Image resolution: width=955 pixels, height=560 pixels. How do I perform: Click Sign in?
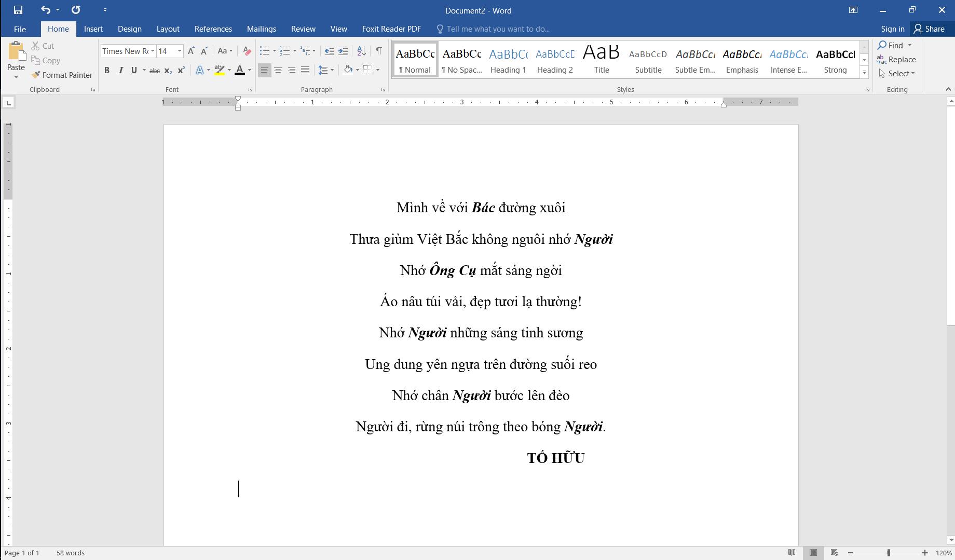[x=893, y=29]
